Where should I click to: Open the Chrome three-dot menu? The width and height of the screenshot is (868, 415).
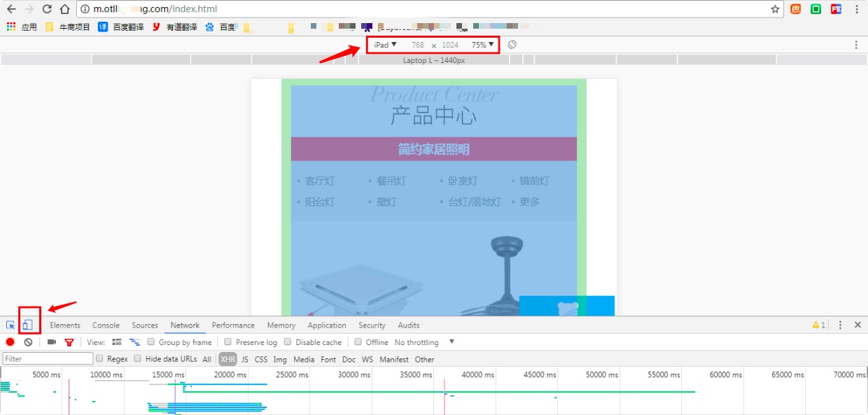coord(857,9)
